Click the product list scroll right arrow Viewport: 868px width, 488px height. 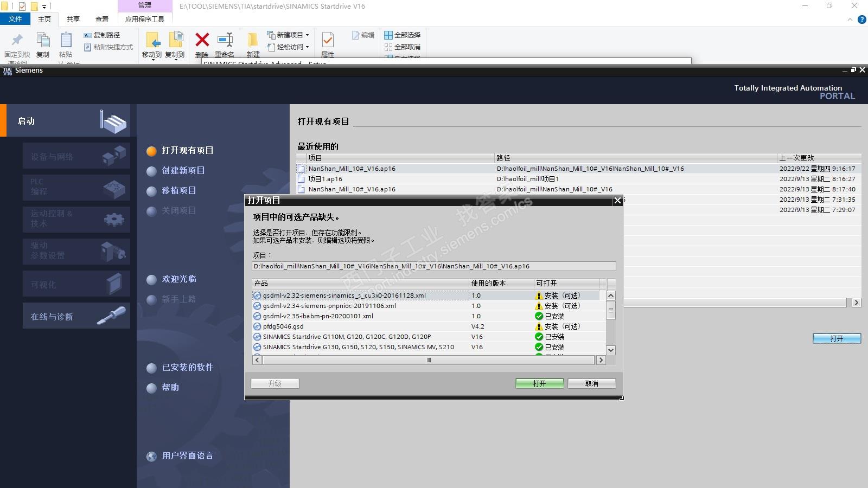pos(601,360)
